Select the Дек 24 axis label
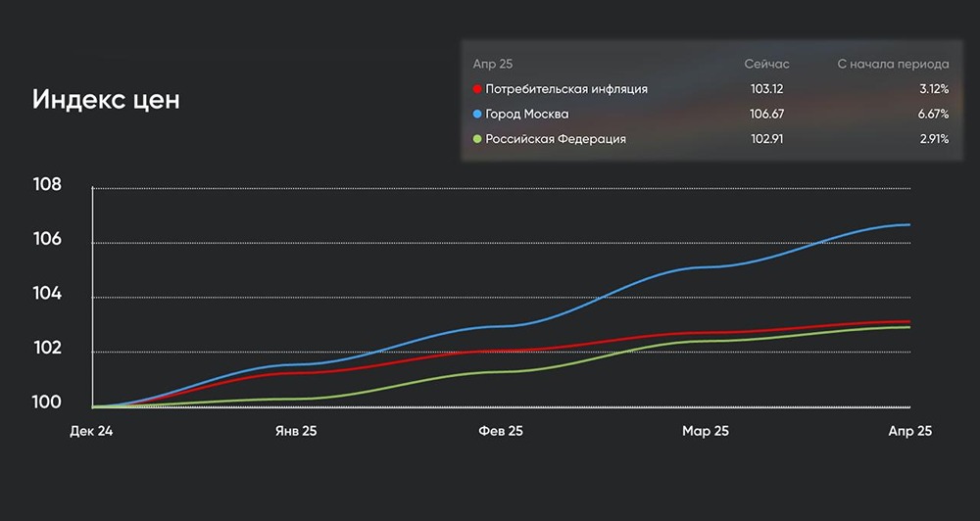The width and height of the screenshot is (980, 521). (92, 431)
